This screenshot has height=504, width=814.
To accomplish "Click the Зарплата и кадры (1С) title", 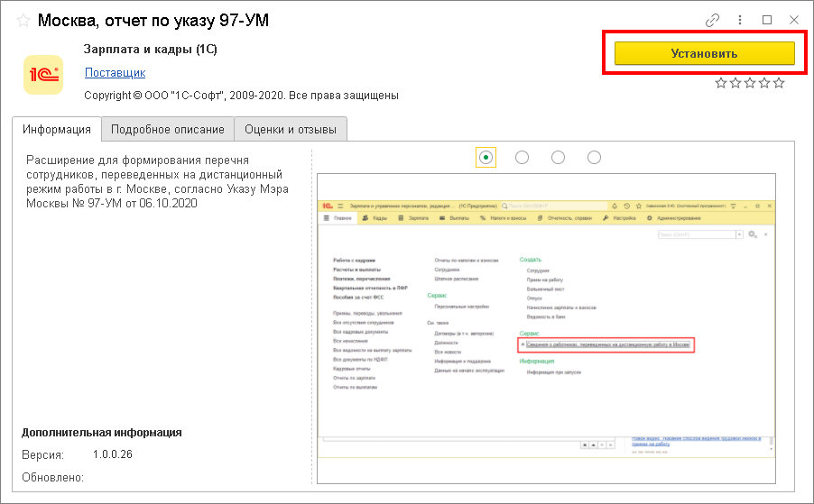I will tap(150, 50).
